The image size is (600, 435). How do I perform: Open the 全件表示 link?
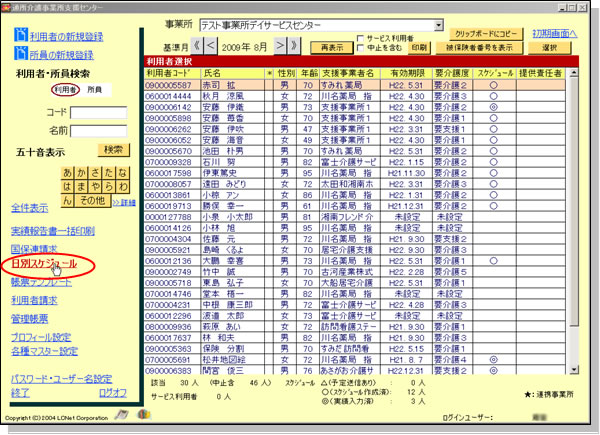[x=30, y=208]
